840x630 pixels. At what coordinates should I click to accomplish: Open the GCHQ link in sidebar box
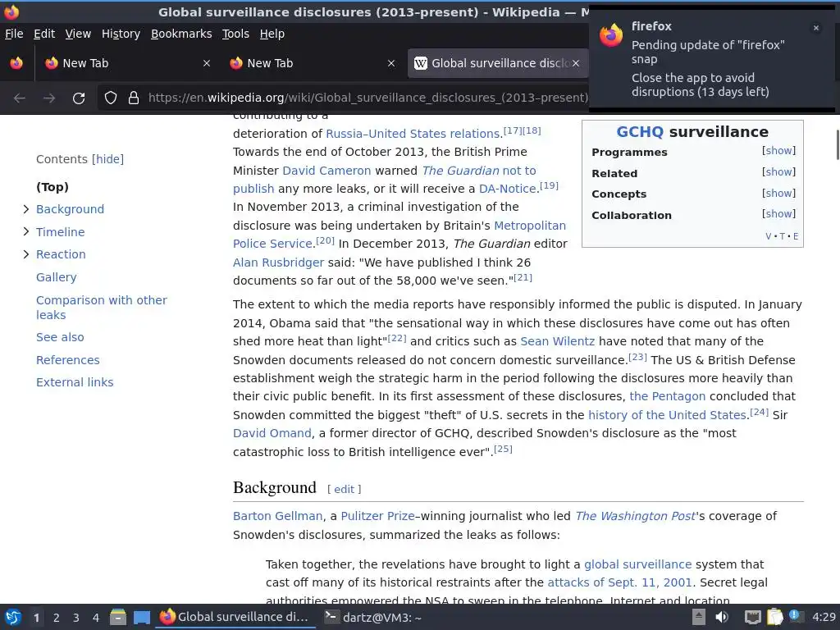pyautogui.click(x=640, y=132)
